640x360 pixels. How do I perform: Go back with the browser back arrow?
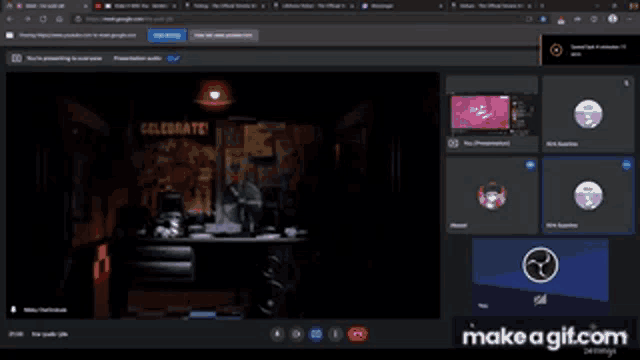(10, 19)
